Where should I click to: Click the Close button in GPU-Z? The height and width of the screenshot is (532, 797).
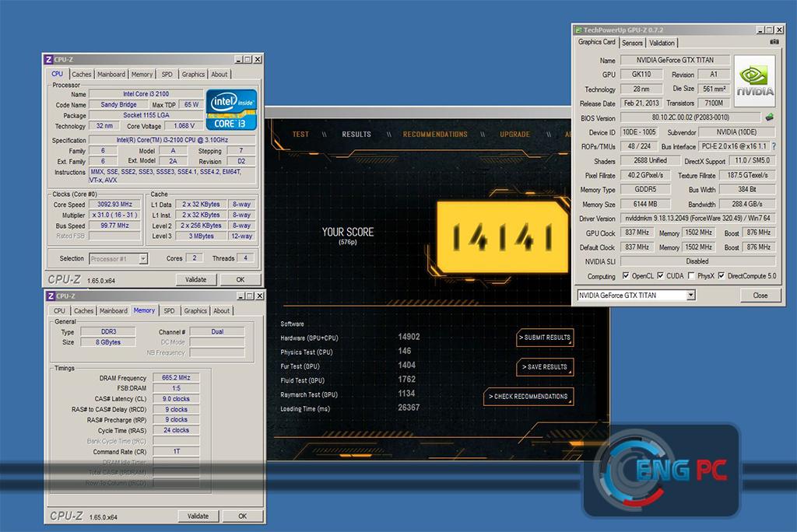[760, 296]
